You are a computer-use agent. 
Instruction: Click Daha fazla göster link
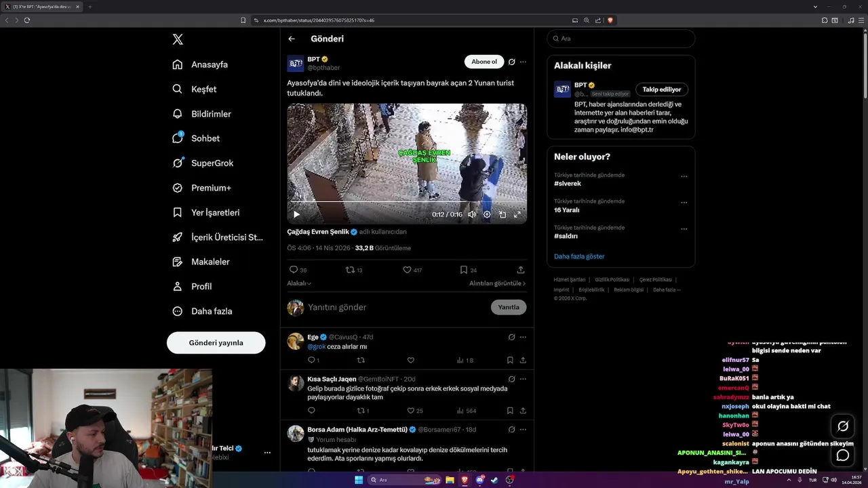coord(579,256)
